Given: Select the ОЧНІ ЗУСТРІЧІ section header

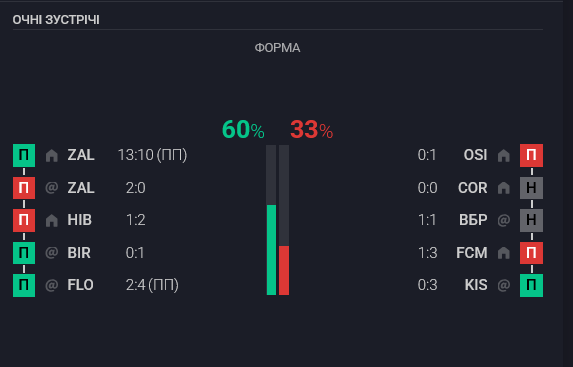Looking at the screenshot, I should 56,20.
